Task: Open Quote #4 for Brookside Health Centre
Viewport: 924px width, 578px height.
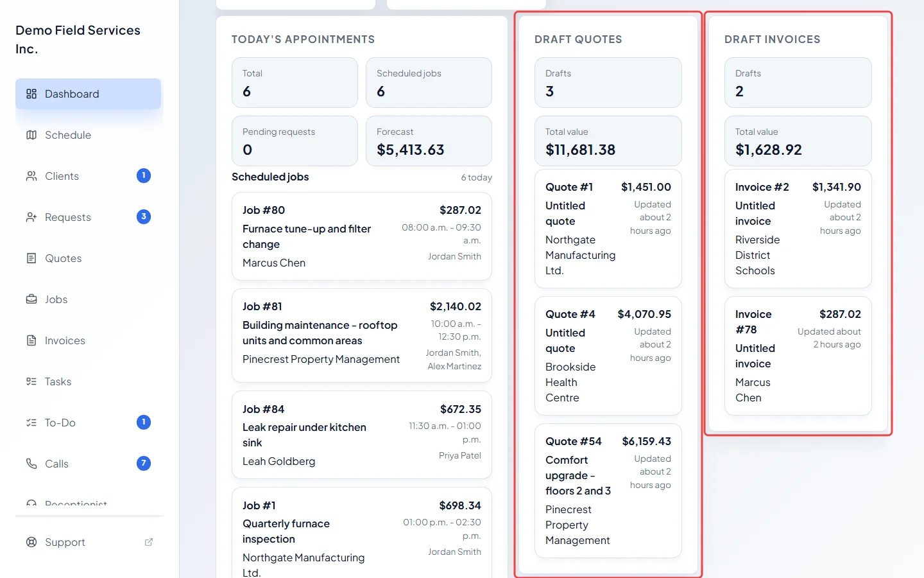Action: pos(608,356)
